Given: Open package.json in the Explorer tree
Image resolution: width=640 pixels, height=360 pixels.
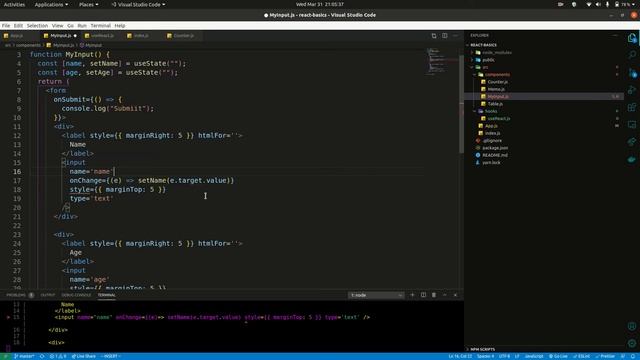Looking at the screenshot, I should pyautogui.click(x=495, y=148).
